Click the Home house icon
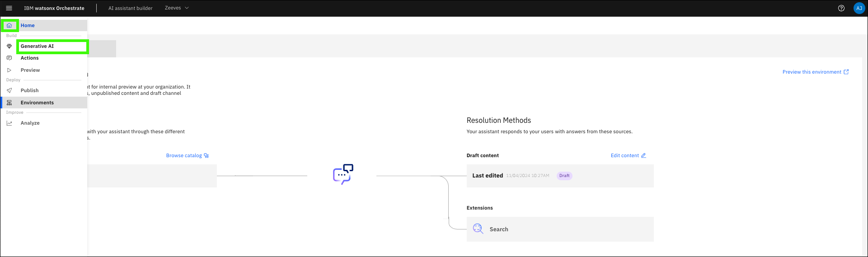The height and width of the screenshot is (257, 868). [9, 25]
